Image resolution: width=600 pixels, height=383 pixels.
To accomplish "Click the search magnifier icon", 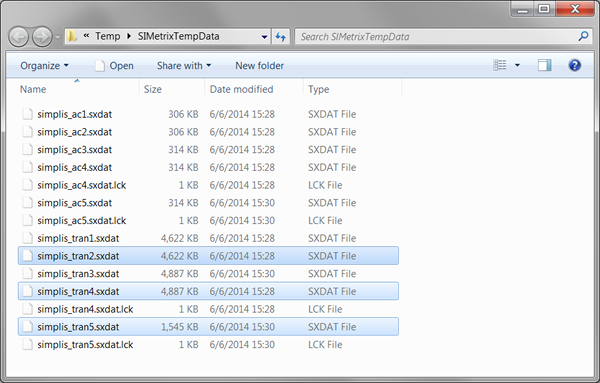I will pyautogui.click(x=583, y=36).
